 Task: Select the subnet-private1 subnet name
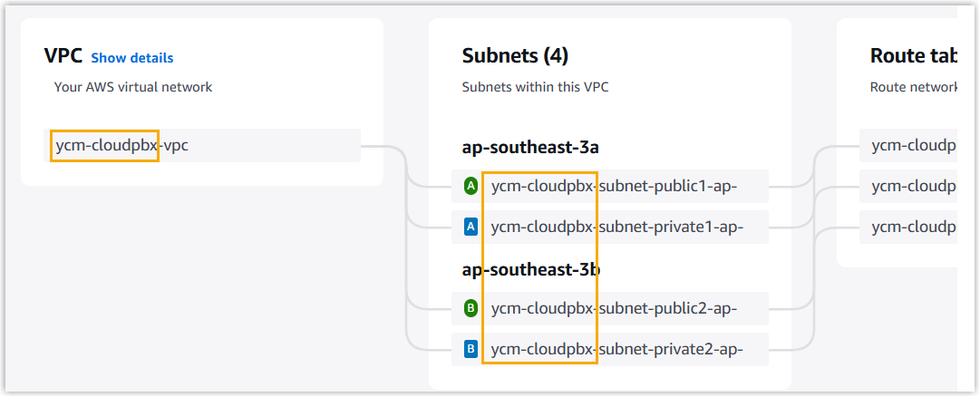(616, 227)
